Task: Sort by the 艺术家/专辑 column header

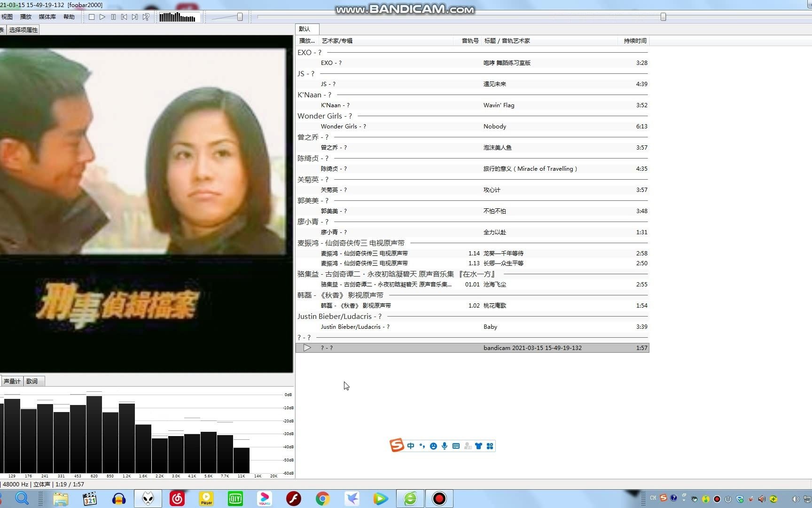Action: (x=385, y=41)
